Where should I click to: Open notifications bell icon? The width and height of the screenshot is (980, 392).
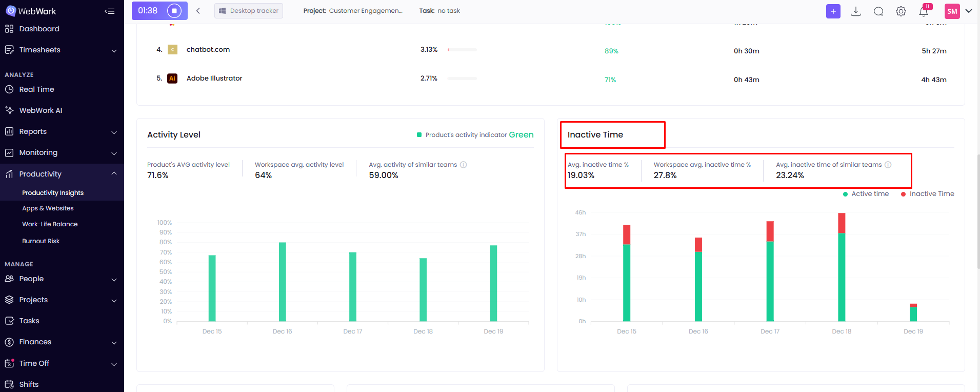pyautogui.click(x=924, y=11)
